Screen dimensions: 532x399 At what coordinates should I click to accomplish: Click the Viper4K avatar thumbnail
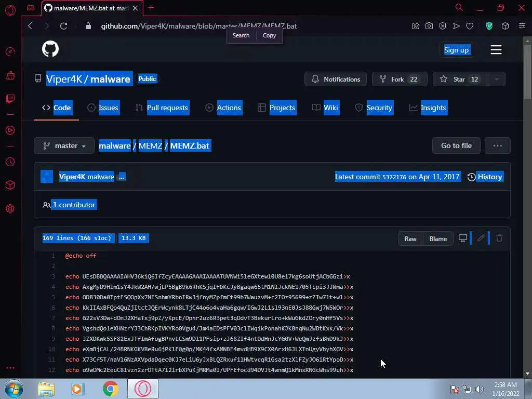point(47,177)
